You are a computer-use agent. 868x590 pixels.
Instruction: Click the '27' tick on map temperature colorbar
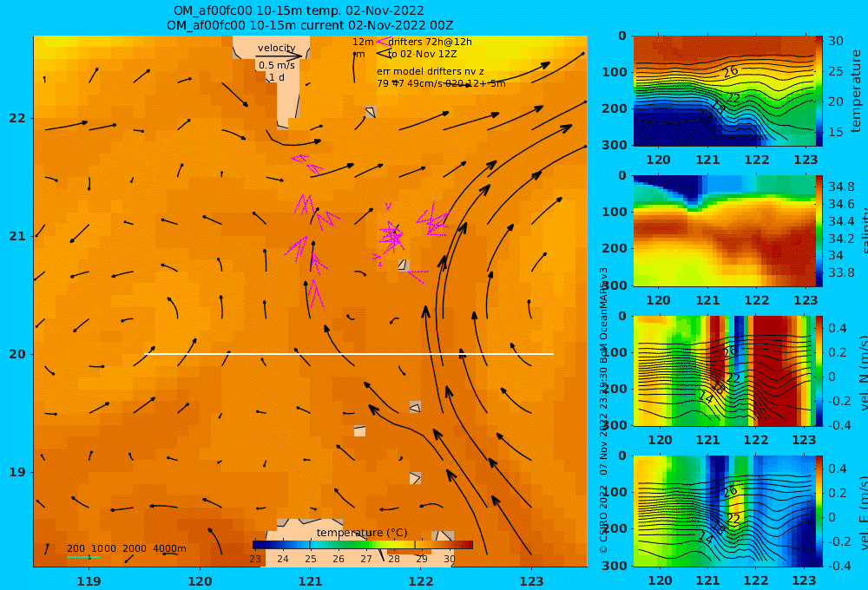coord(366,559)
